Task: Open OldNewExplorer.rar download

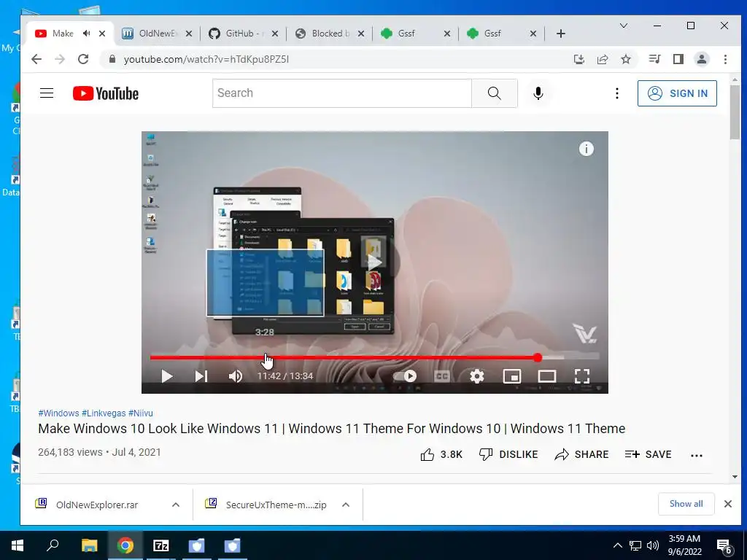Action: pyautogui.click(x=97, y=505)
